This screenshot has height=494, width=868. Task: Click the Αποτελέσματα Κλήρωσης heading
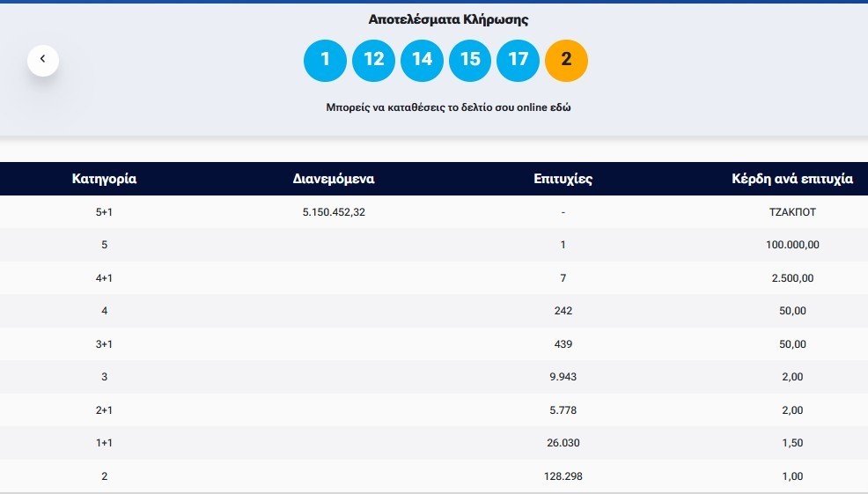tap(447, 19)
